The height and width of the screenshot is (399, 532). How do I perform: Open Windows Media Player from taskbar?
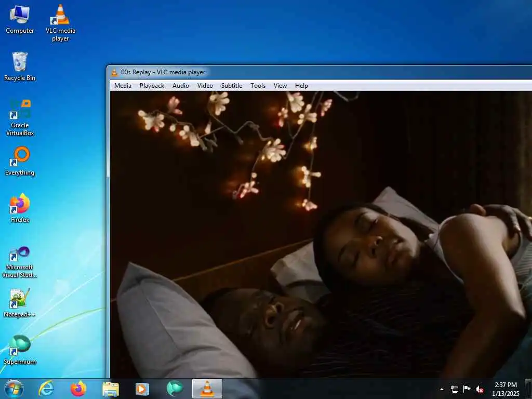[x=142, y=389]
